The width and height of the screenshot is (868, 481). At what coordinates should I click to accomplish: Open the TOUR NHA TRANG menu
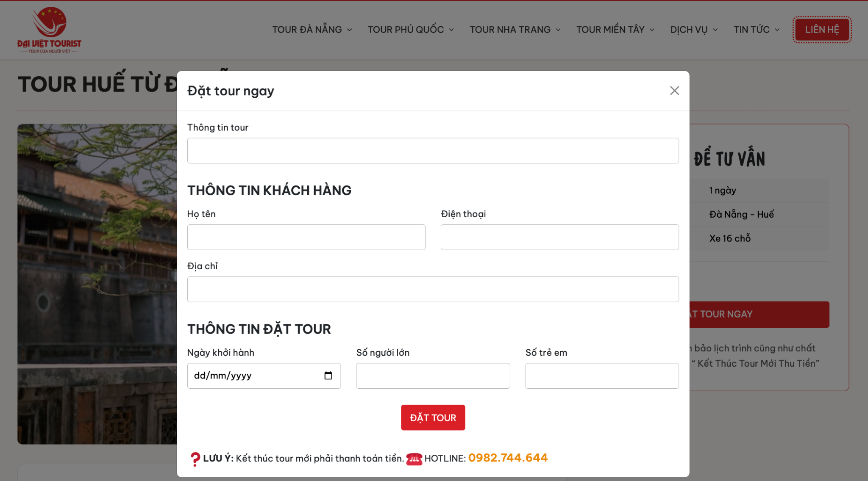(515, 30)
